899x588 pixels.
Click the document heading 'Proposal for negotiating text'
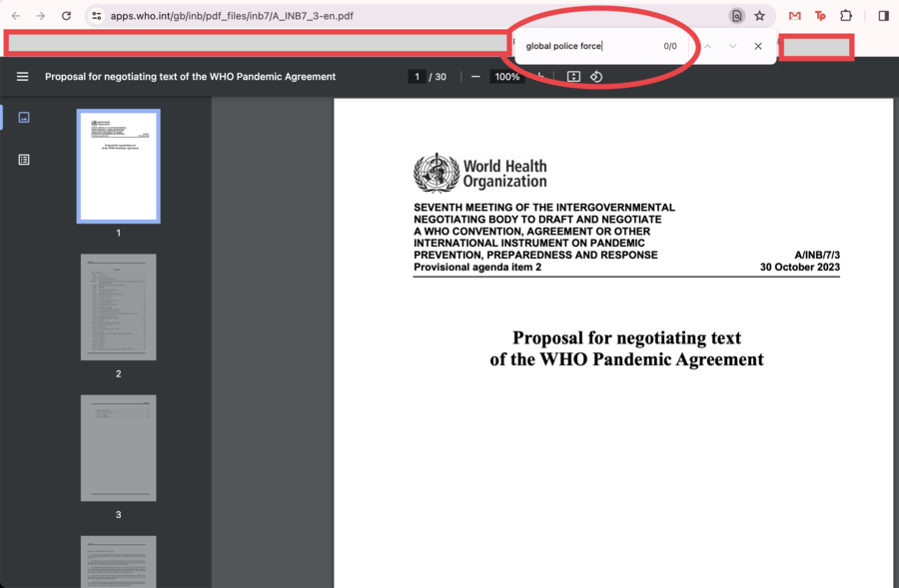pos(626,338)
